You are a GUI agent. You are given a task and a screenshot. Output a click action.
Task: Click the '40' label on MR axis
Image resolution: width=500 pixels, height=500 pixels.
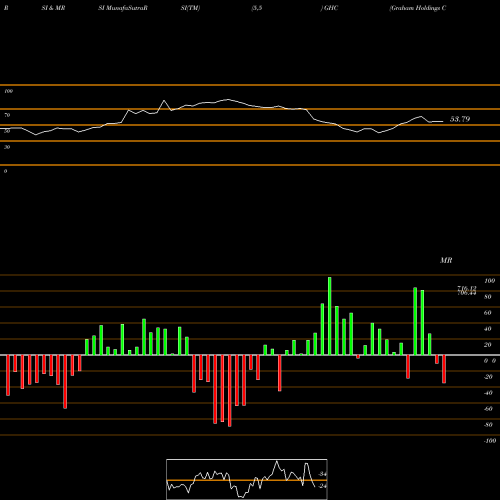point(488,329)
